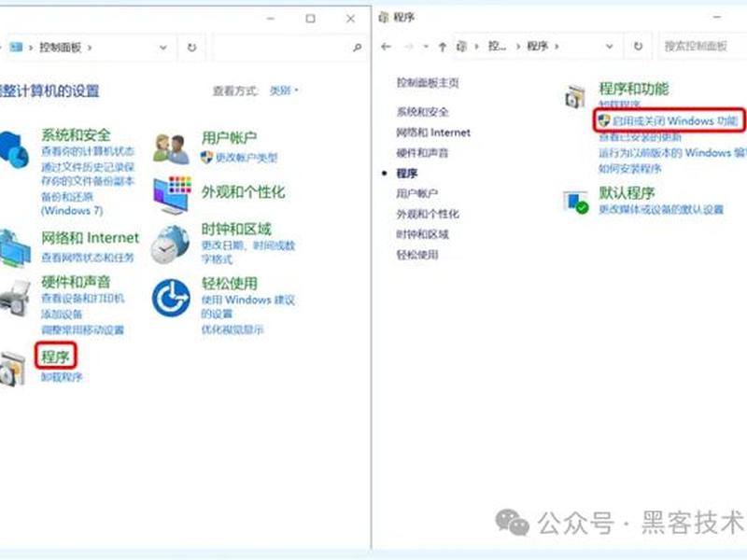Click 程序 breadcrumb segment in right address bar
747x560 pixels.
(x=538, y=46)
